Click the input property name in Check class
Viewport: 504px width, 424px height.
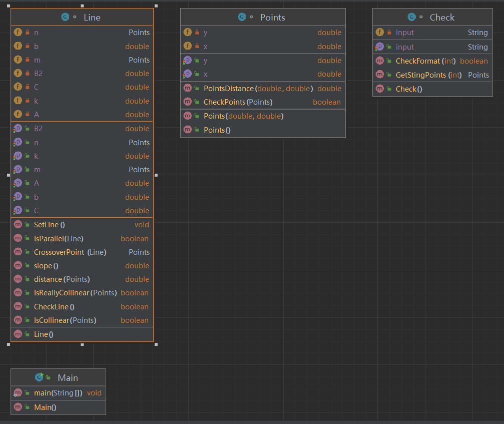pyautogui.click(x=405, y=47)
